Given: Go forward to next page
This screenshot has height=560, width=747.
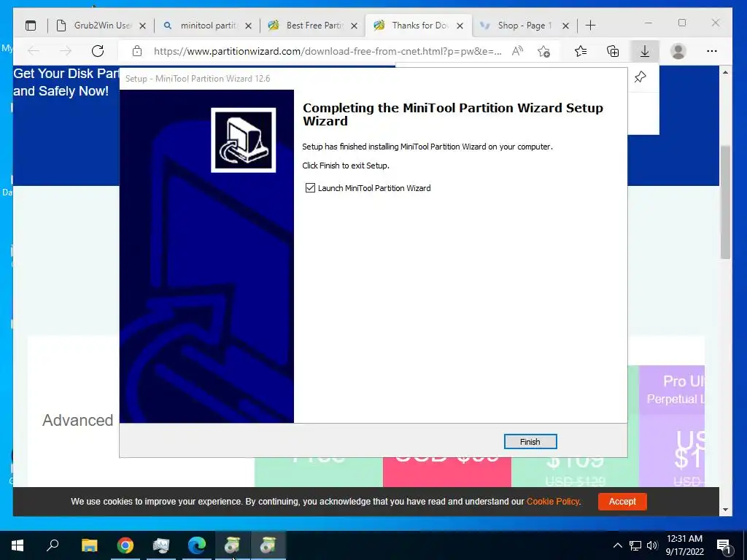Looking at the screenshot, I should click(66, 51).
